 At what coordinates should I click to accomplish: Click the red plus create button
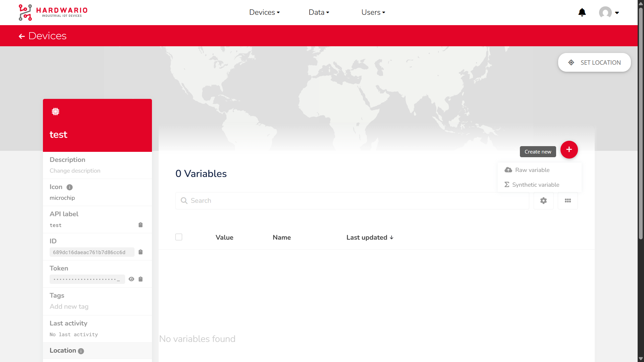tap(569, 150)
